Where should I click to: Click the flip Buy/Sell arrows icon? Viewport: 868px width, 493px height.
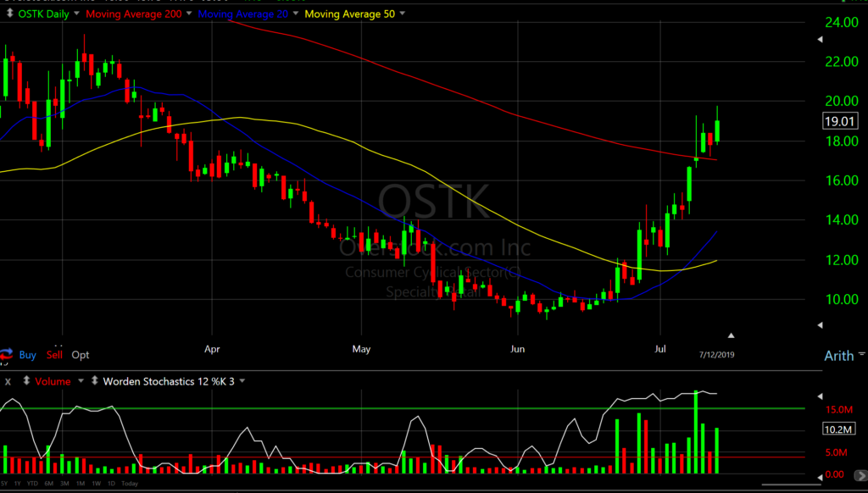6,355
